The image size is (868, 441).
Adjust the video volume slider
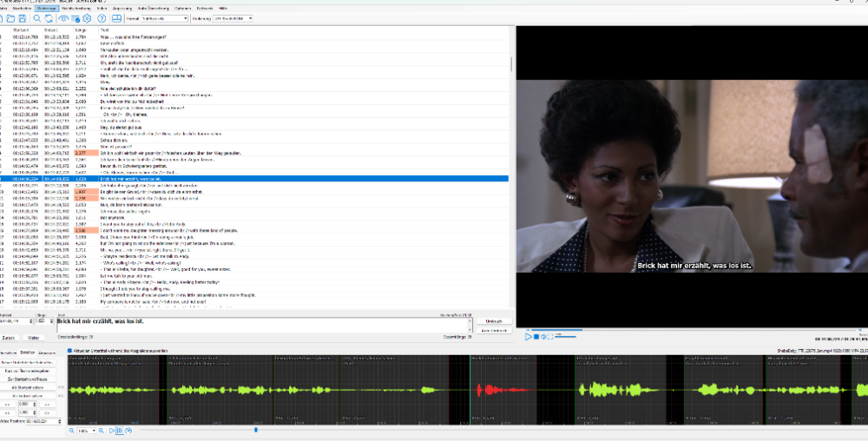tap(565, 337)
